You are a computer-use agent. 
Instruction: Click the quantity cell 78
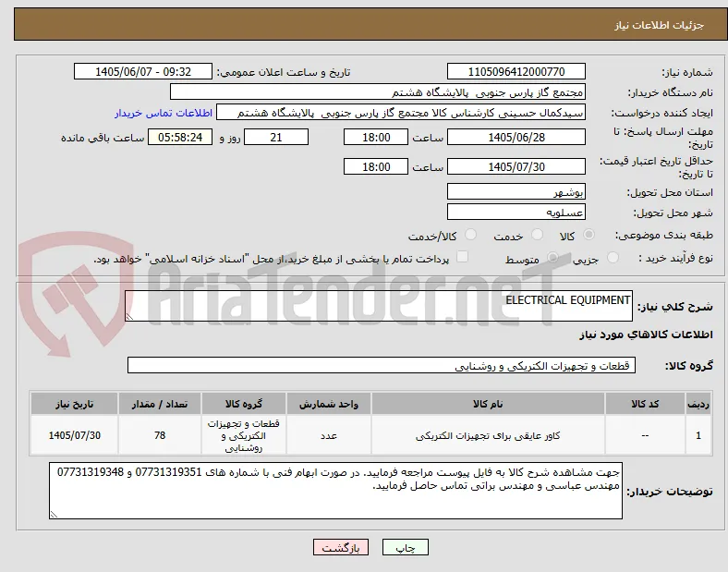160,435
